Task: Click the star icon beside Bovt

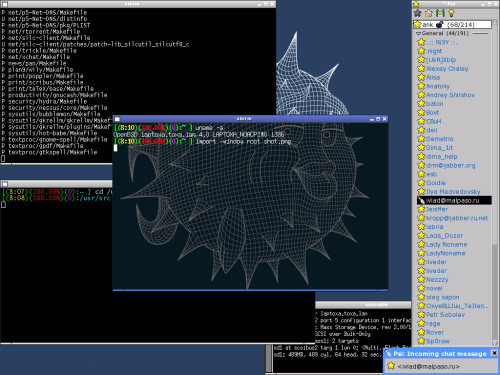Action: click(421, 112)
